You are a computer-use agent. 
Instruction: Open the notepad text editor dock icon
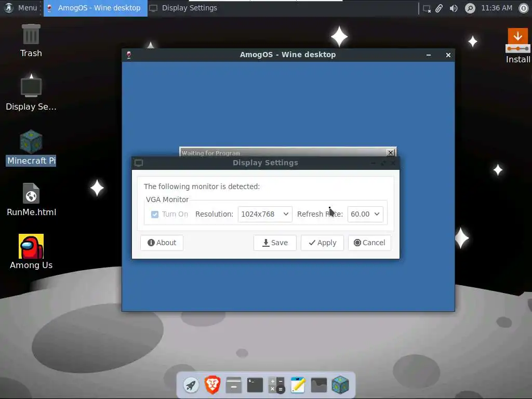[298, 385]
